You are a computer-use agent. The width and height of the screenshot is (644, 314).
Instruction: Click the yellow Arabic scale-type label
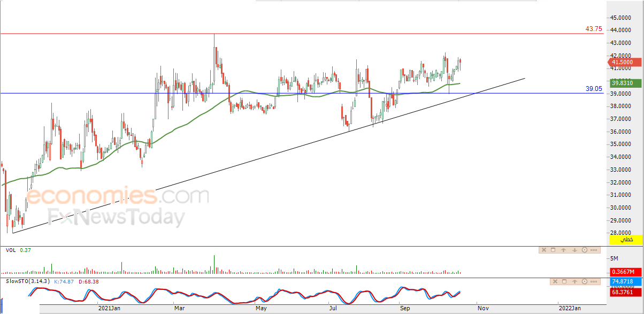click(x=625, y=240)
